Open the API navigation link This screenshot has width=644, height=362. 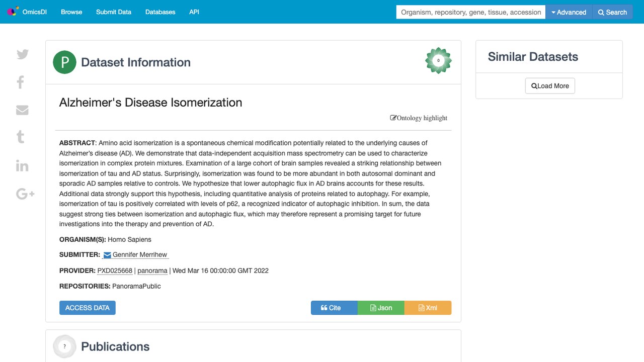194,12
